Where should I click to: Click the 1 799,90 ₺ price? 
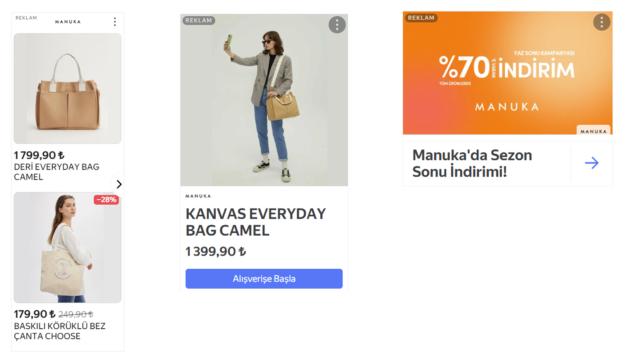tap(39, 155)
